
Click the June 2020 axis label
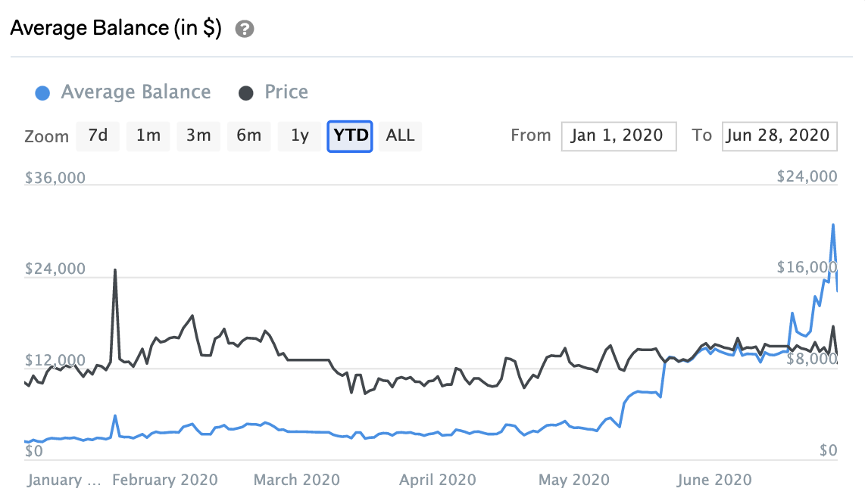[x=714, y=480]
